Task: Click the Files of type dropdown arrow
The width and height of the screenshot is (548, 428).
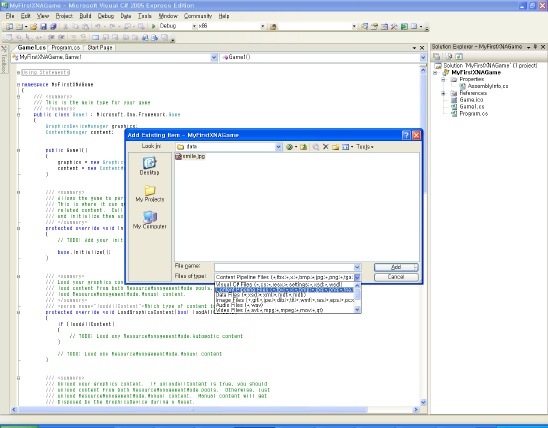Action: click(x=357, y=277)
